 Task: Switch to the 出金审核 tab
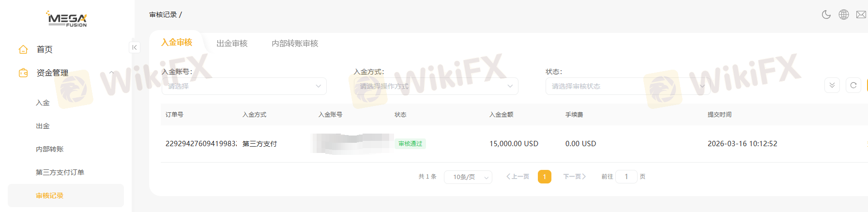(232, 44)
